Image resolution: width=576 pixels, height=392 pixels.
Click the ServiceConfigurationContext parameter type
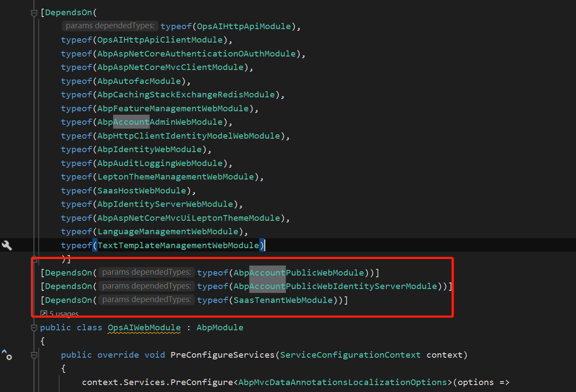coord(350,355)
